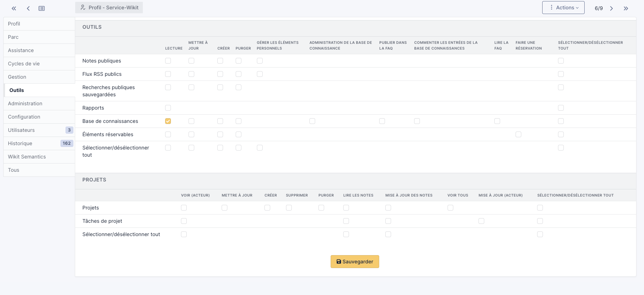The height and width of the screenshot is (295, 644).
Task: Open the Administration tab
Action: coord(25,103)
